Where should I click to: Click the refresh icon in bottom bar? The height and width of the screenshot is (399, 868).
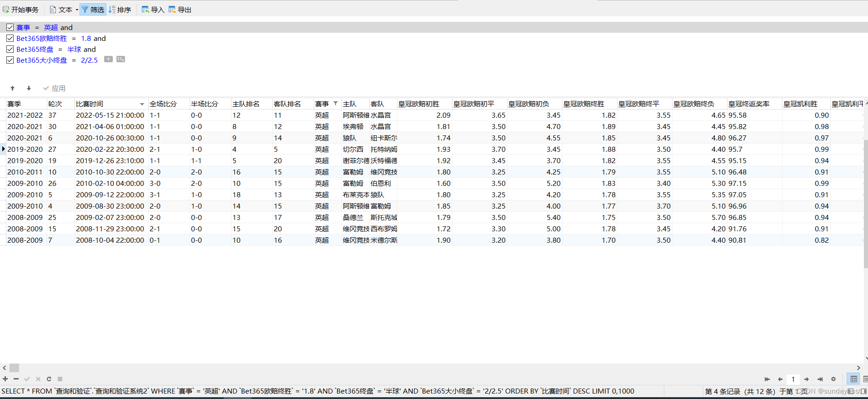point(49,379)
